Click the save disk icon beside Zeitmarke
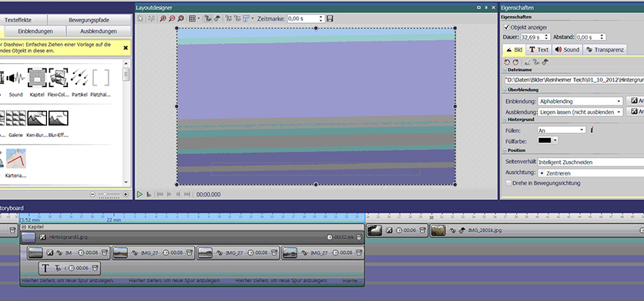Screen dimensions: 644x301 330,18
